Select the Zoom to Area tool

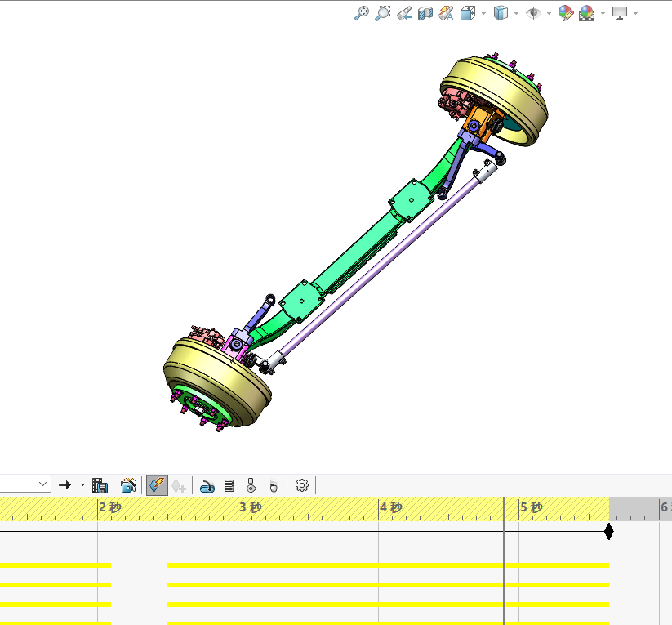pos(383,13)
